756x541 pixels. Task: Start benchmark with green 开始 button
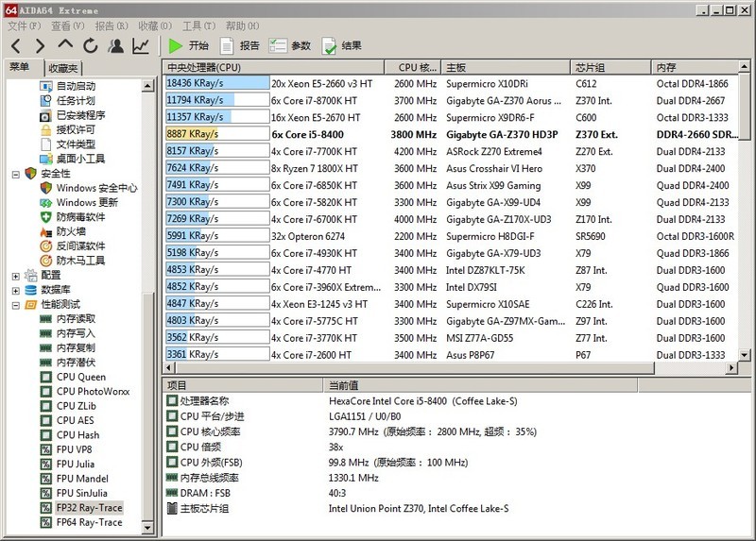(188, 45)
